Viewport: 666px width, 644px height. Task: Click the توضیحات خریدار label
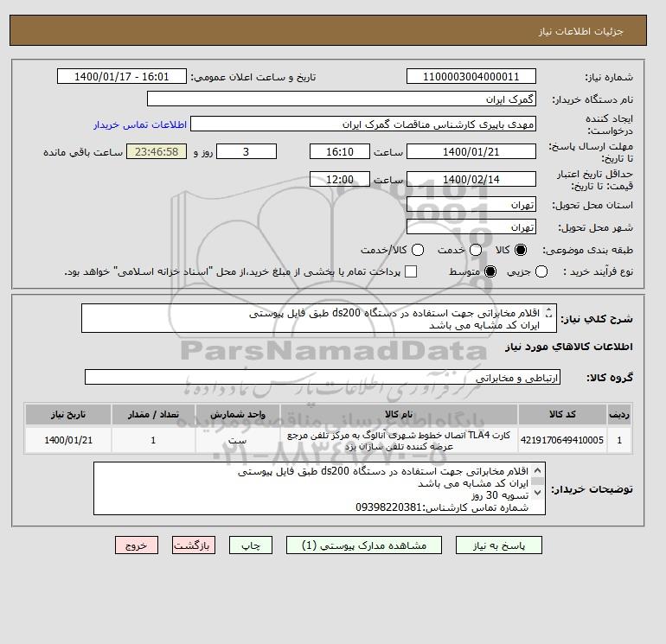coord(592,489)
